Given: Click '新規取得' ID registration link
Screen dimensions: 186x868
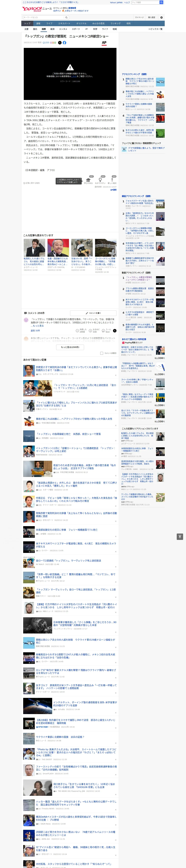Looking at the screenshot, I should tap(72, 8).
